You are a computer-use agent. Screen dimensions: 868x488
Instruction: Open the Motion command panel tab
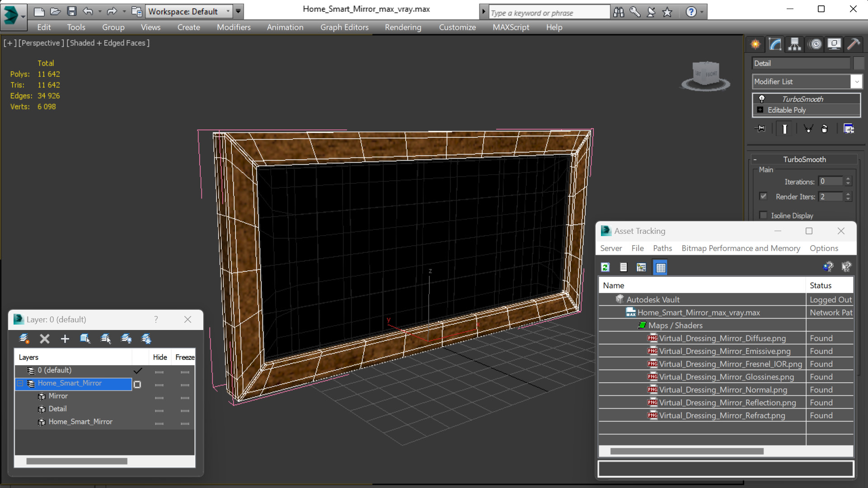click(x=816, y=44)
